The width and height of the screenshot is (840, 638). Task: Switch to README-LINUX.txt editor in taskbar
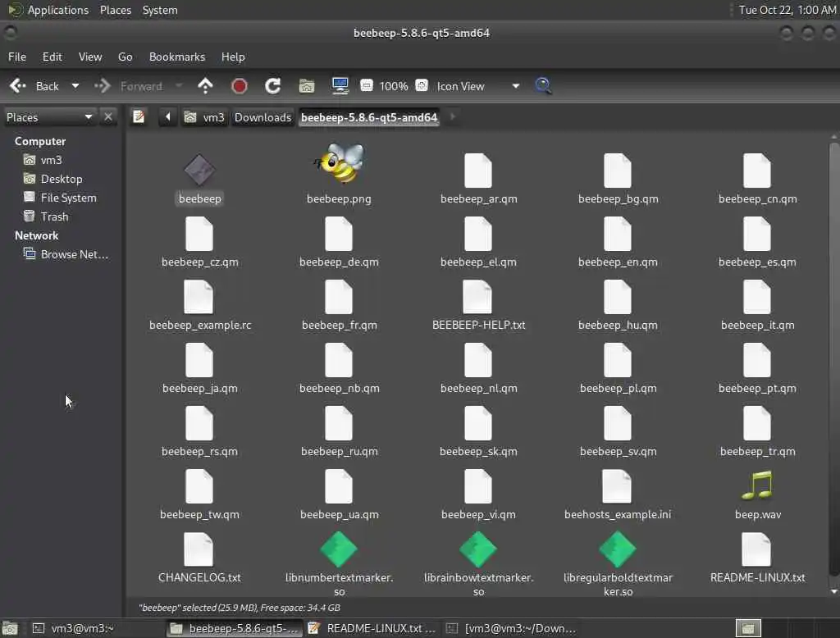click(372, 628)
